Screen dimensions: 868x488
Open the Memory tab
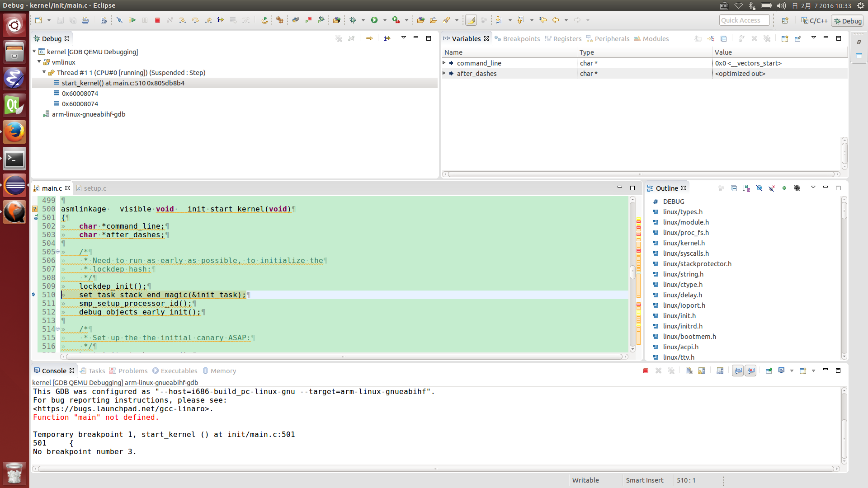[219, 371]
